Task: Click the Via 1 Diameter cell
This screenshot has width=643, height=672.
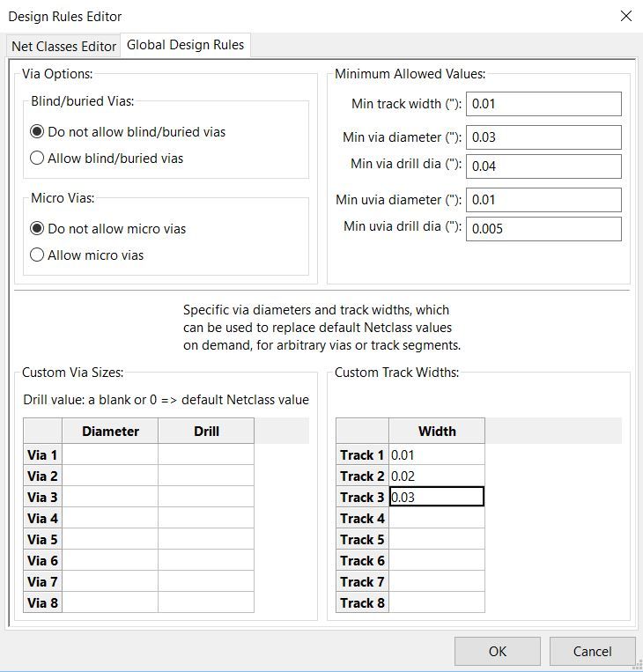Action: pyautogui.click(x=110, y=454)
